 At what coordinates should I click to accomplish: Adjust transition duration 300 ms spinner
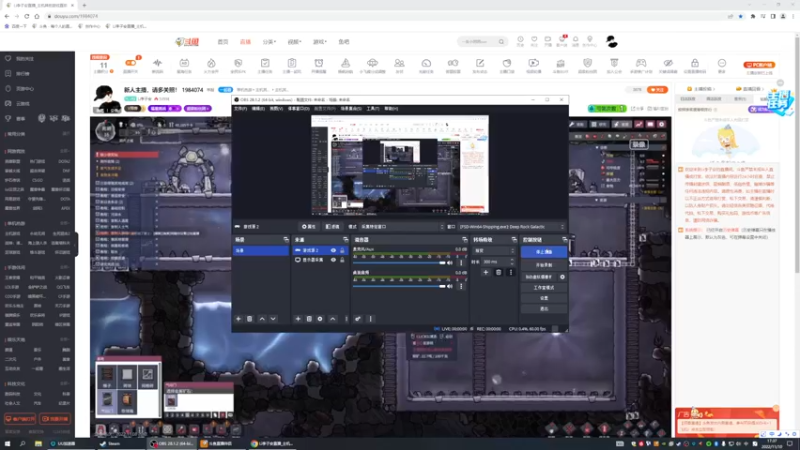[x=498, y=262]
